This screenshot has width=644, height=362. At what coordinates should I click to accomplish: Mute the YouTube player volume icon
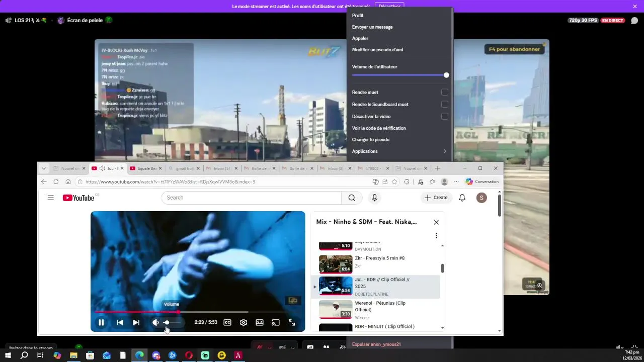[x=155, y=323]
